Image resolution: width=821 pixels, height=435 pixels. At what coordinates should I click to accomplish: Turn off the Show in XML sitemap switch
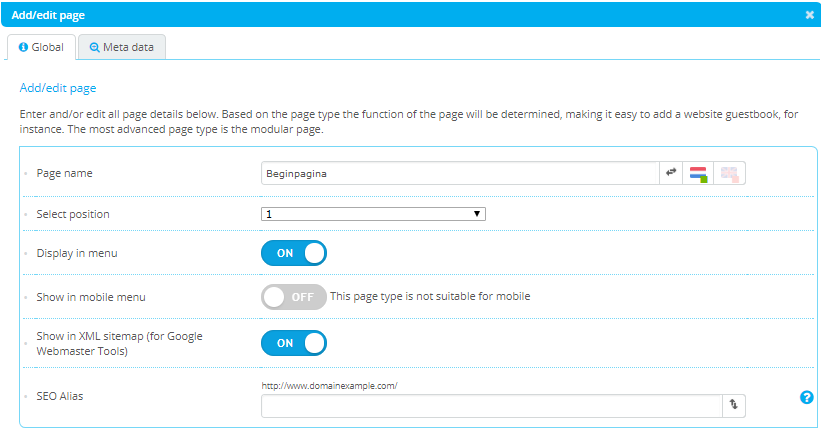point(294,343)
